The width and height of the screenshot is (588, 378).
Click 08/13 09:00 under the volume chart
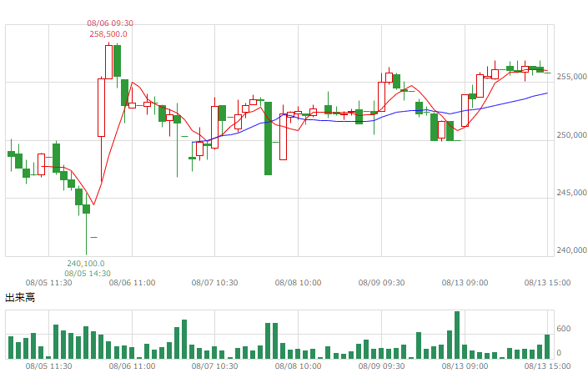click(x=465, y=366)
